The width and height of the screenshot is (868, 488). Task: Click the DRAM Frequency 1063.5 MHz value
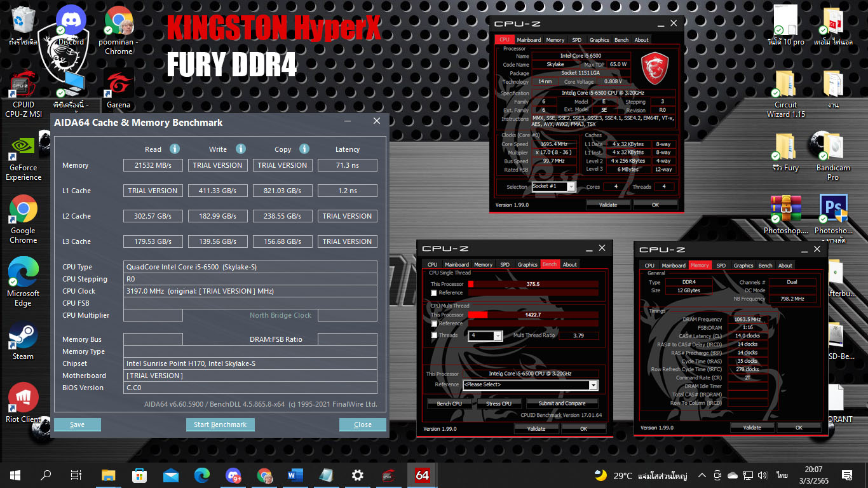[748, 320]
